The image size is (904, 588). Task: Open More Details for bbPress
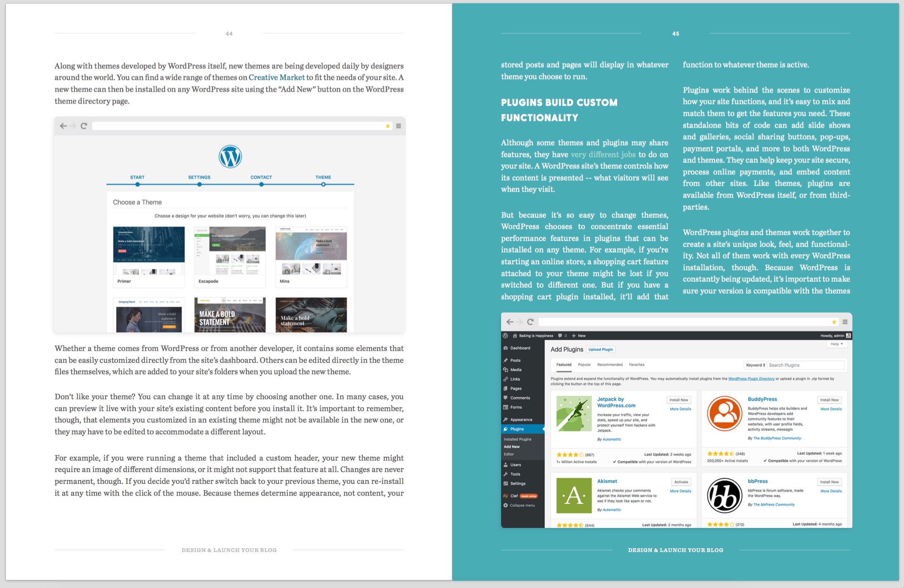[x=831, y=491]
